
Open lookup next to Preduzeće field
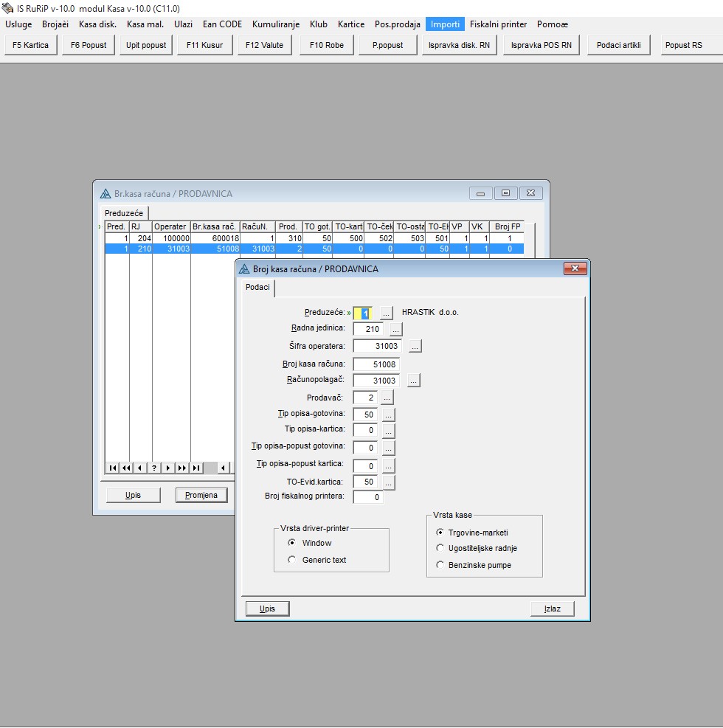pyautogui.click(x=387, y=313)
